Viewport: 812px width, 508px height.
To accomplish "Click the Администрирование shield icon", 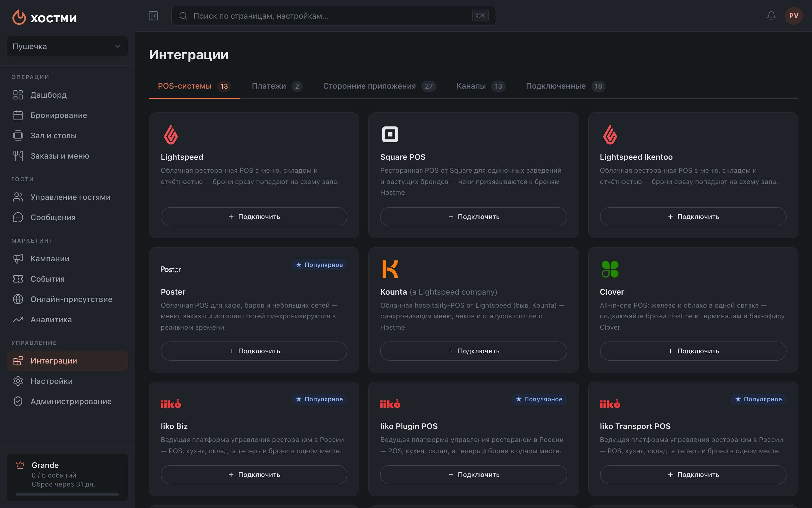I will pos(18,402).
